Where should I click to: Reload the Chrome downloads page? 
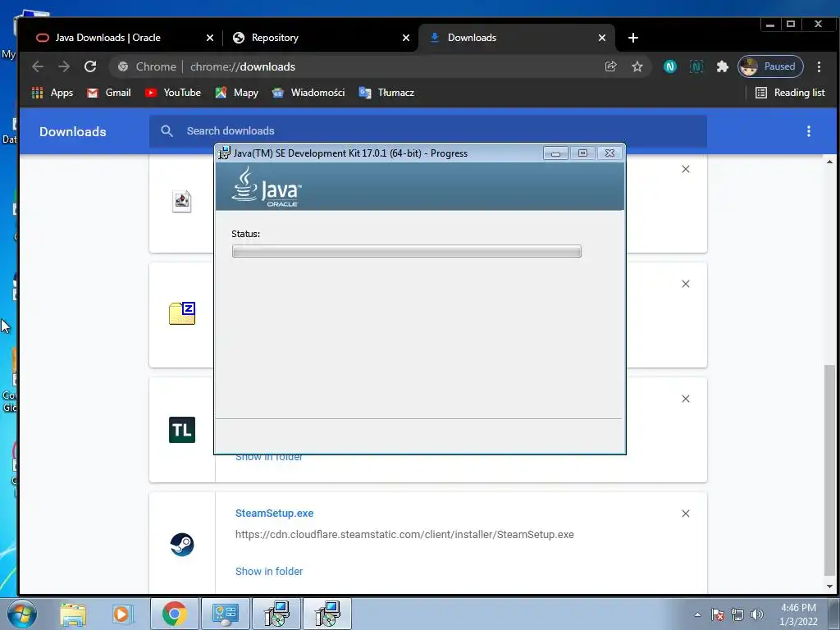(90, 66)
